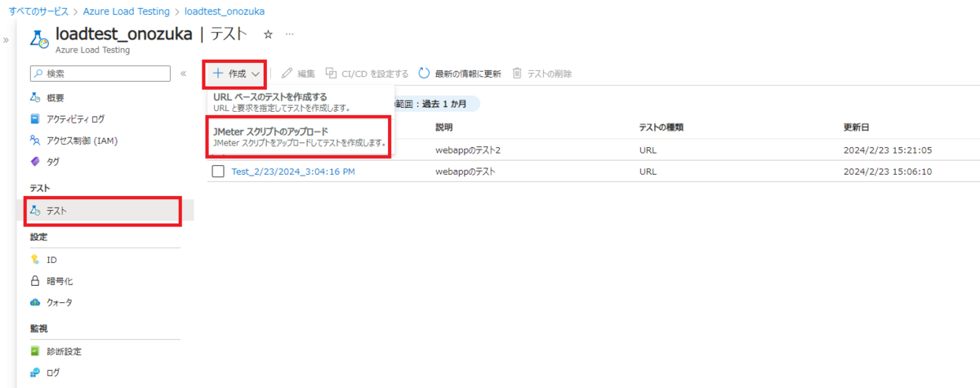The image size is (980, 388).
Task: Click the 診断設定 green icon
Action: click(35, 351)
